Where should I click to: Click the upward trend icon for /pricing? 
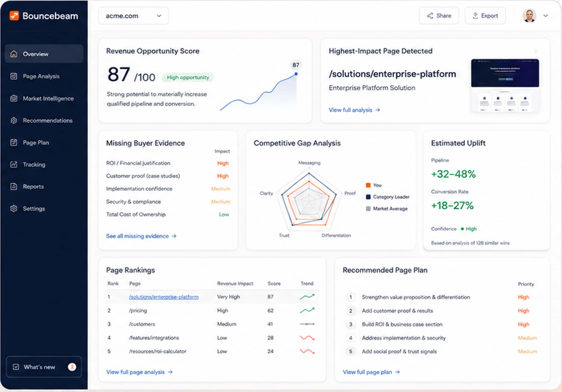[x=307, y=310]
